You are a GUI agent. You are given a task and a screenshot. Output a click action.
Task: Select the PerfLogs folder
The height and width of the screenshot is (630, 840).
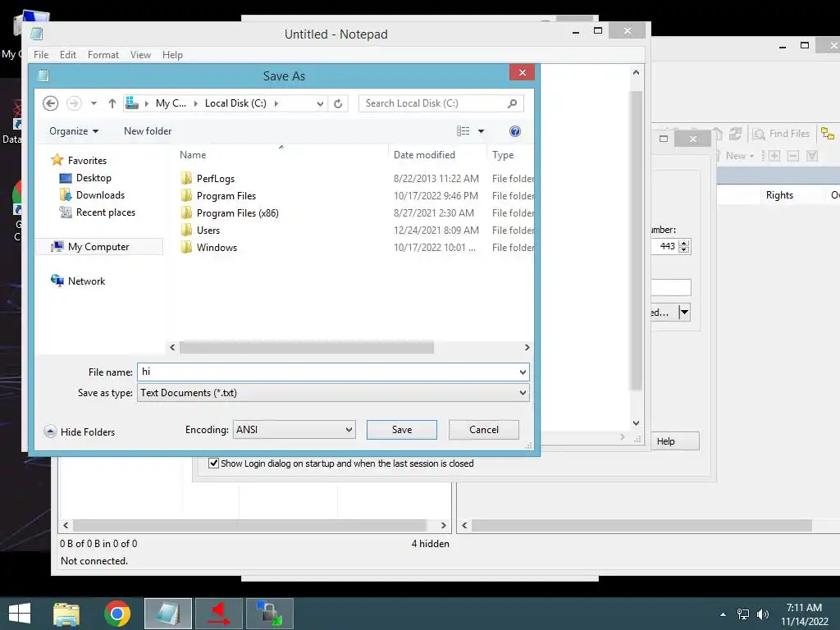[x=208, y=178]
